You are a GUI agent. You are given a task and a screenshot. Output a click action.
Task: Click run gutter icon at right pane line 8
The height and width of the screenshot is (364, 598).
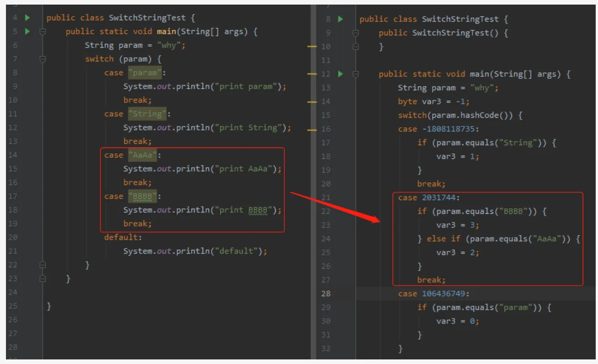click(x=340, y=19)
